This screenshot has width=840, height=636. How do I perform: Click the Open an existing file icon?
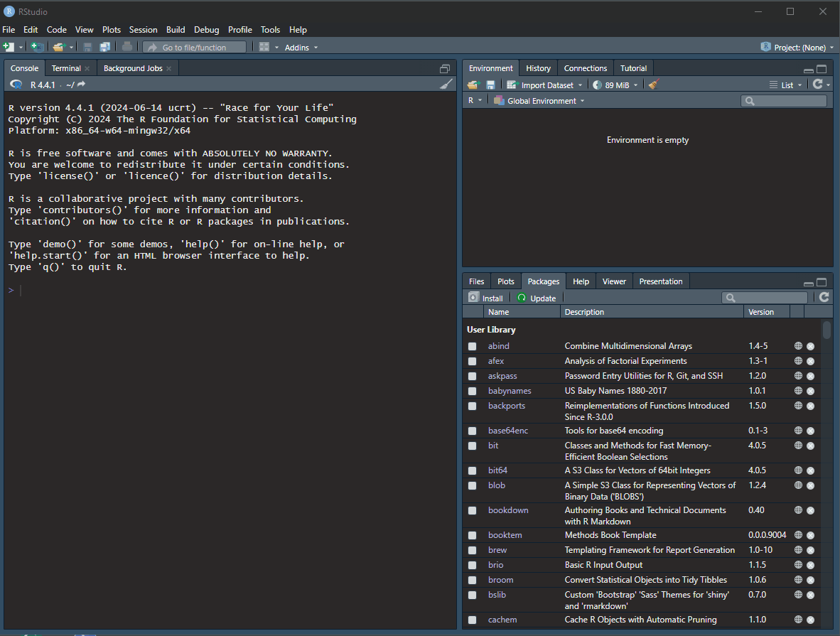click(58, 47)
